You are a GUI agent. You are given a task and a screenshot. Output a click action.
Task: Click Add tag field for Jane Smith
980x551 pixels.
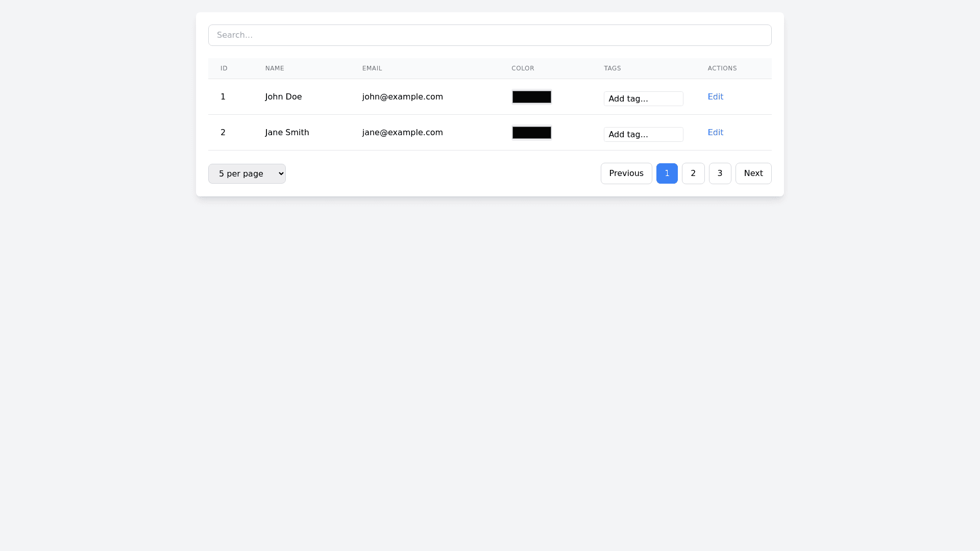point(643,135)
